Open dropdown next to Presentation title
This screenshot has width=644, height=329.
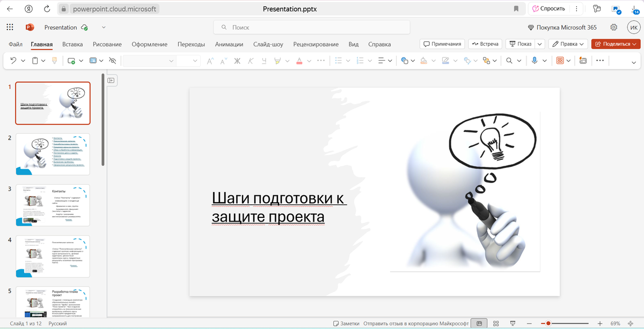[104, 27]
